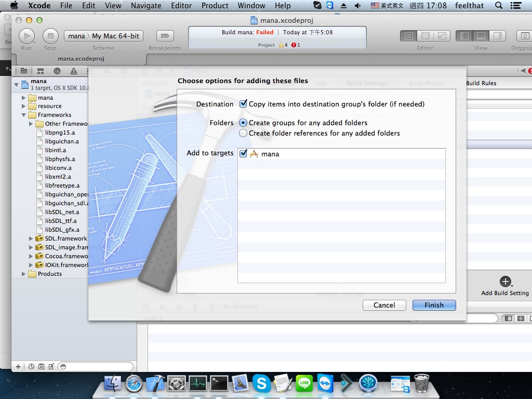
Task: Switch to the Build Rules tab
Action: pyautogui.click(x=481, y=83)
